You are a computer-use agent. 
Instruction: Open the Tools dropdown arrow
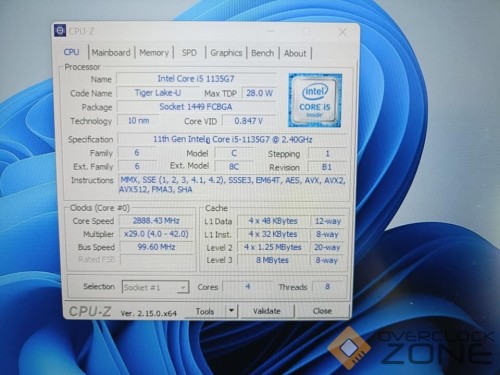click(x=231, y=311)
